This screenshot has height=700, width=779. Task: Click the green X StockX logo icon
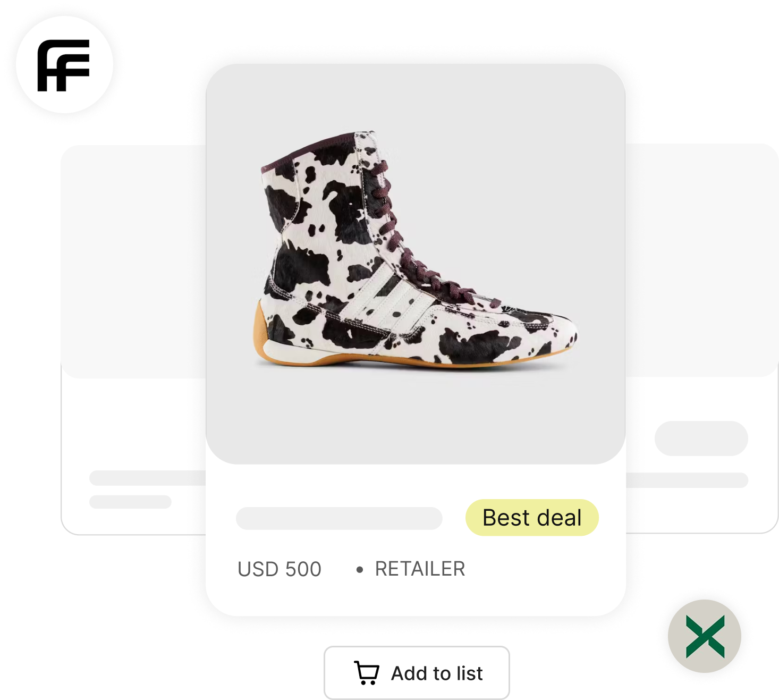[x=705, y=636]
